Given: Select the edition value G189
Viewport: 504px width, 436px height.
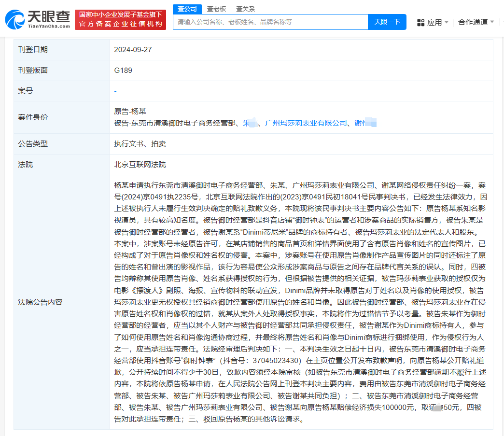Looking at the screenshot, I should [123, 70].
